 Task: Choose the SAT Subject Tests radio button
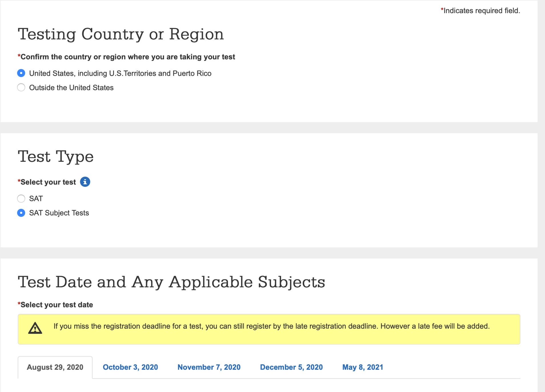point(21,213)
